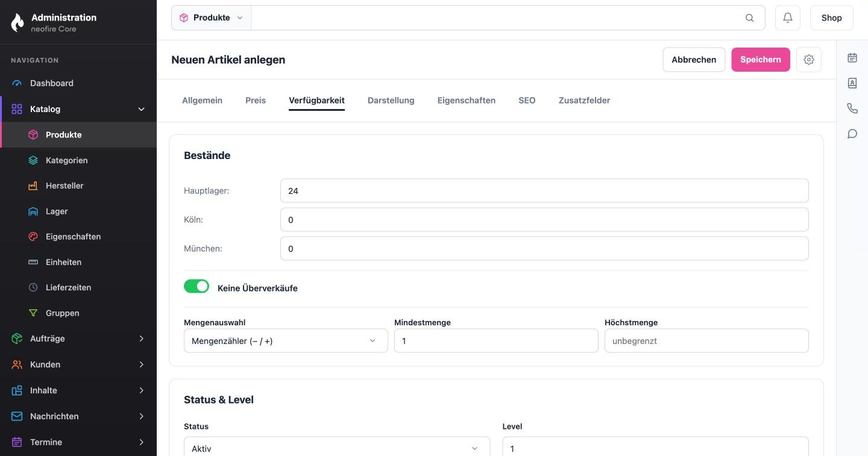Screen dimensions: 868x456
Task: Click the Katalog grid icon
Action: pyautogui.click(x=17, y=109)
